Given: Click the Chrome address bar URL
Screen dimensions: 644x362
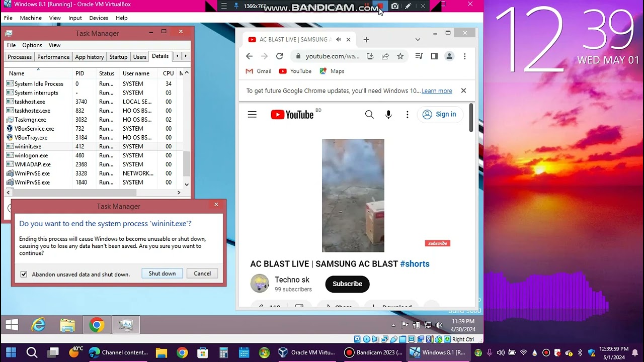Looking at the screenshot, I should click(x=333, y=56).
